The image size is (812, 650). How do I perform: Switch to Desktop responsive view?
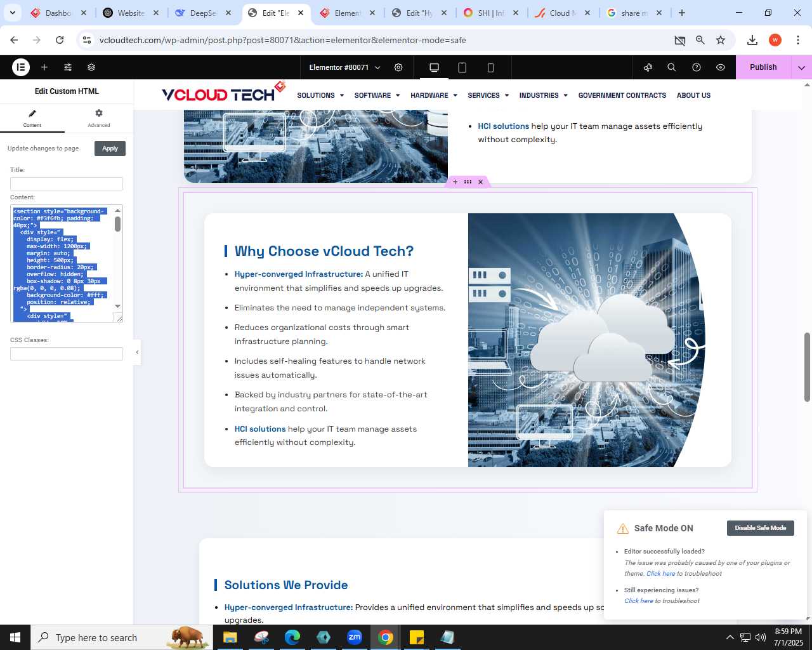(435, 67)
